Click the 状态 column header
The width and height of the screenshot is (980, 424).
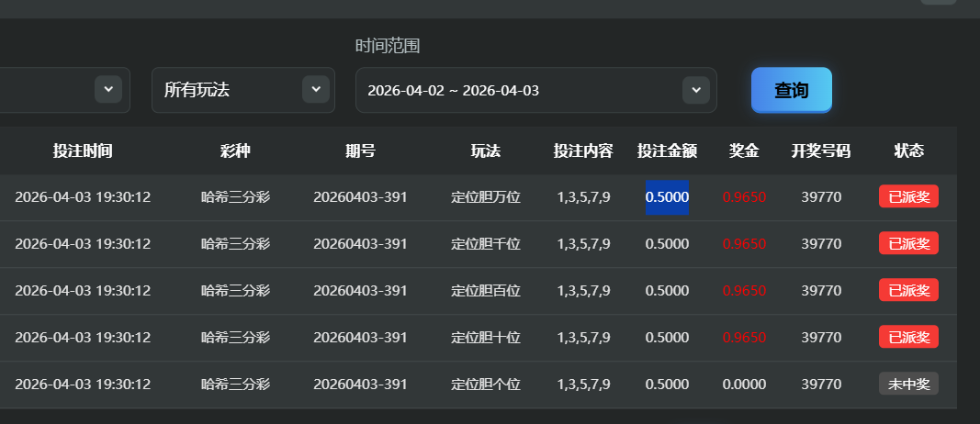click(x=908, y=151)
